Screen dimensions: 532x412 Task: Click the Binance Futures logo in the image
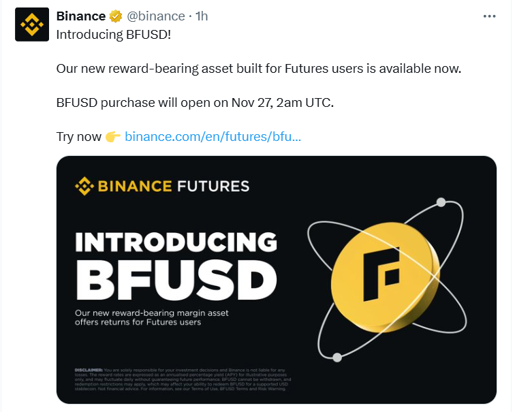[x=162, y=186]
